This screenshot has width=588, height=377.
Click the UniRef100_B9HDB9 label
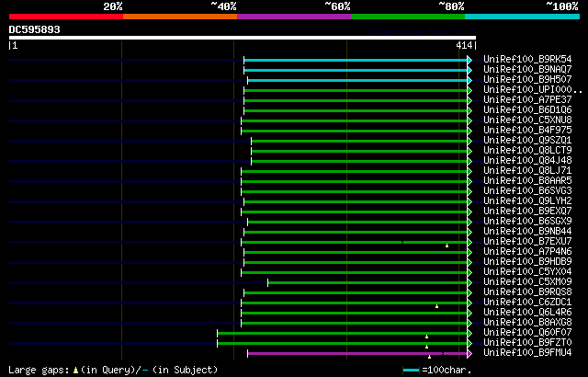point(527,262)
